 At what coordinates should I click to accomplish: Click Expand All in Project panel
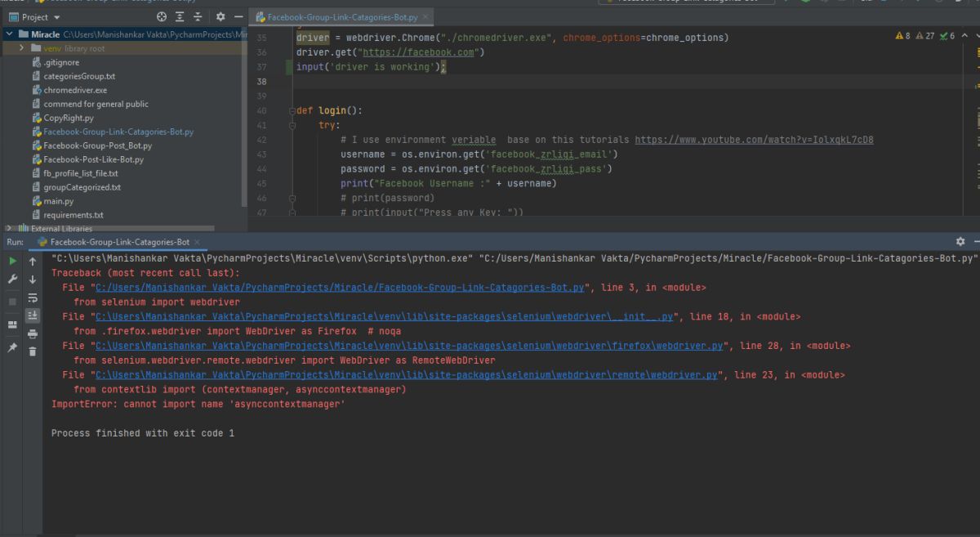point(180,16)
